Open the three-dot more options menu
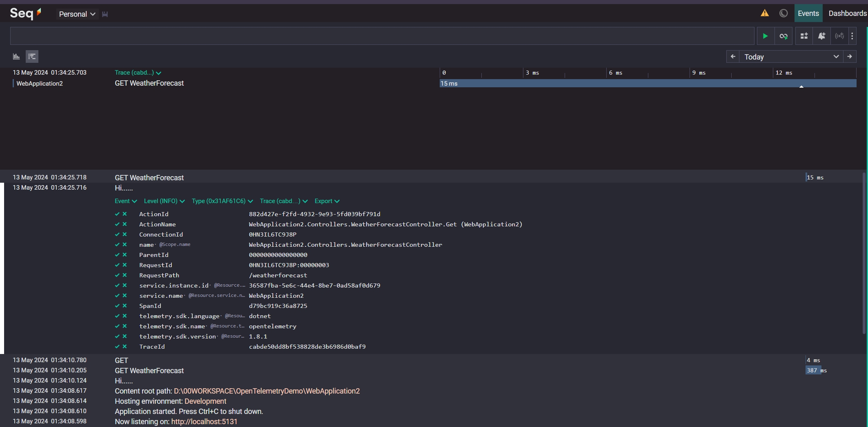The width and height of the screenshot is (868, 427). tap(852, 36)
